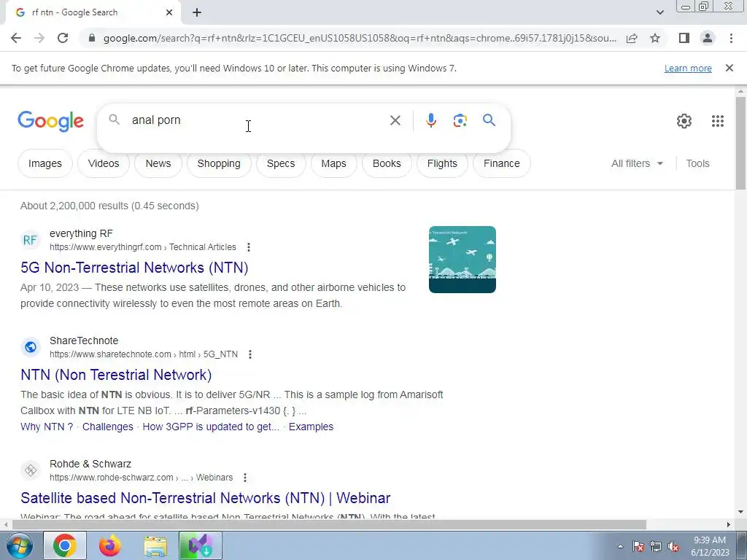Launch Firefox from the taskbar
Viewport: 747px width, 560px height.
tap(109, 545)
